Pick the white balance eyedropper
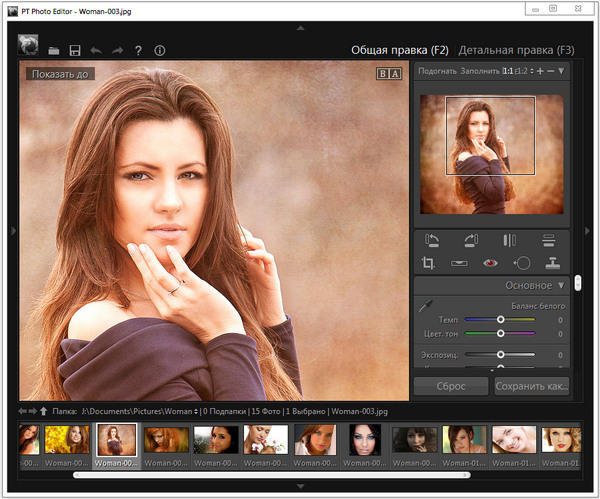The image size is (600, 499). point(425,306)
